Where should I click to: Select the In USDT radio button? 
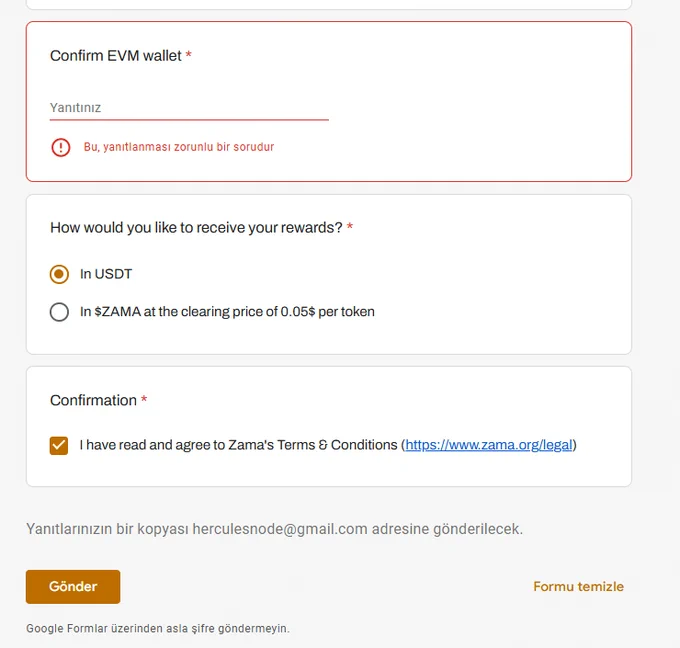[59, 274]
